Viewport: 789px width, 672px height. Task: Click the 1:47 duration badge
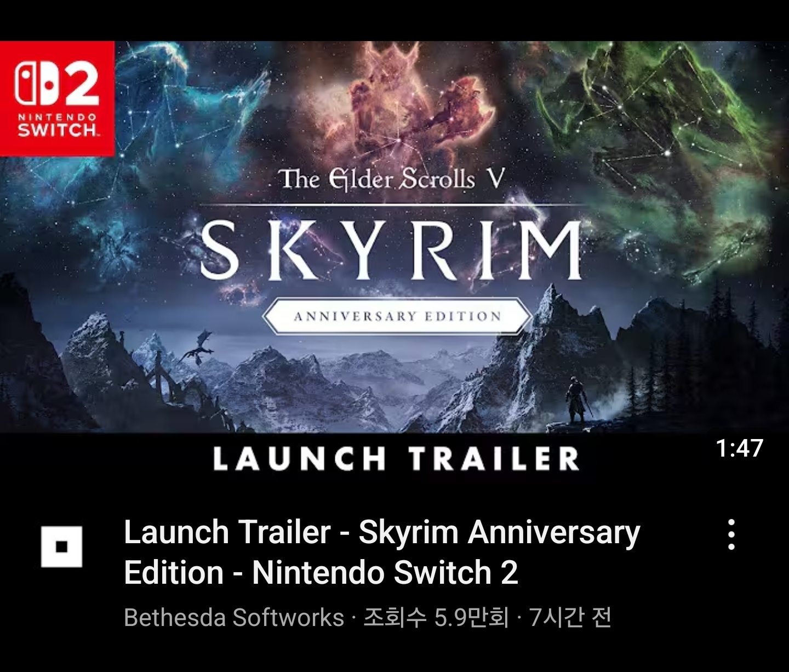pyautogui.click(x=739, y=448)
